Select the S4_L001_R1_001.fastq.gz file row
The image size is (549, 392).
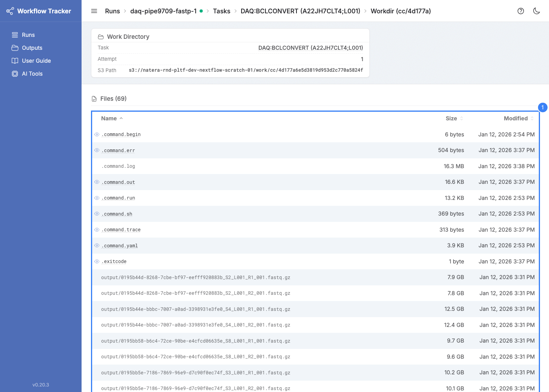(x=315, y=309)
